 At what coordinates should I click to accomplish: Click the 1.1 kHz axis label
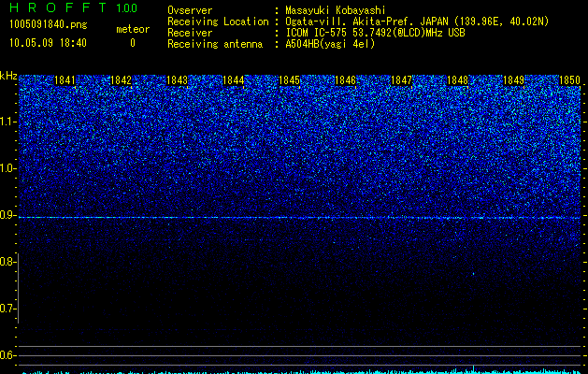7,122
